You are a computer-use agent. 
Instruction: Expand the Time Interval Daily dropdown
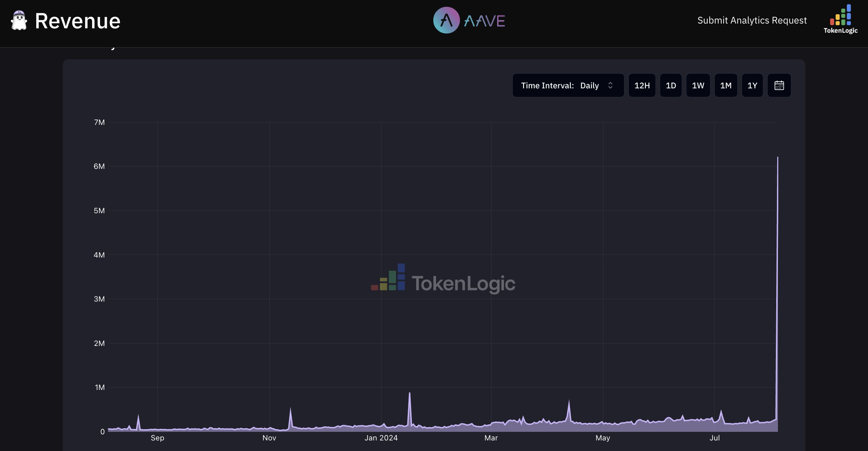click(x=568, y=85)
